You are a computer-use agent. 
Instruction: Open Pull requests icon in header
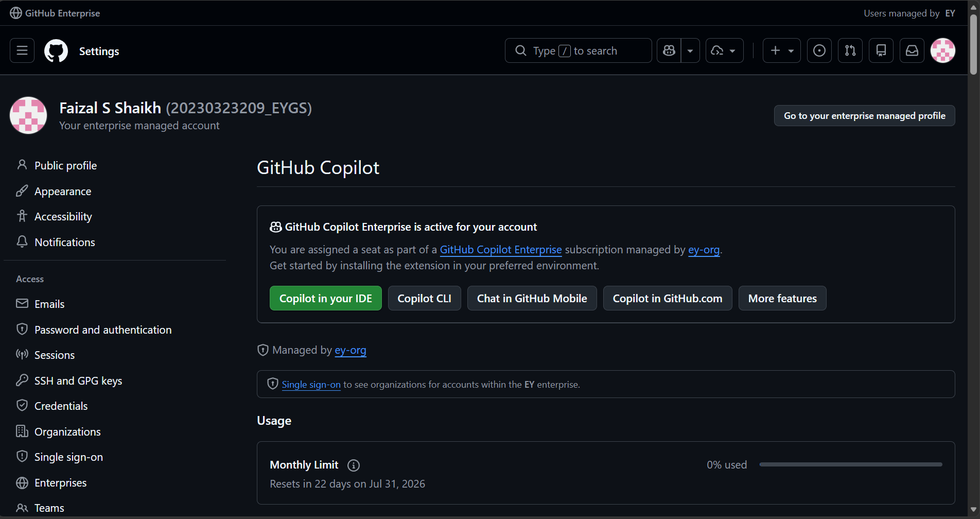[x=850, y=50]
